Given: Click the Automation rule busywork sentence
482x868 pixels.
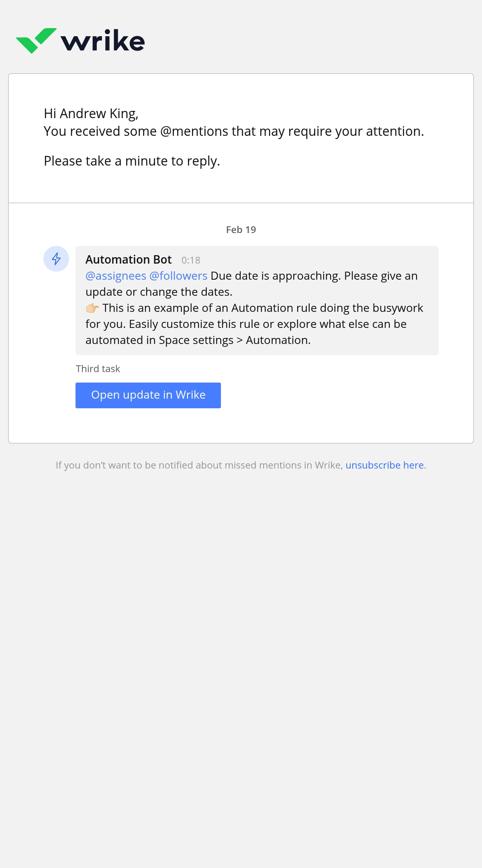Looking at the screenshot, I should click(254, 324).
